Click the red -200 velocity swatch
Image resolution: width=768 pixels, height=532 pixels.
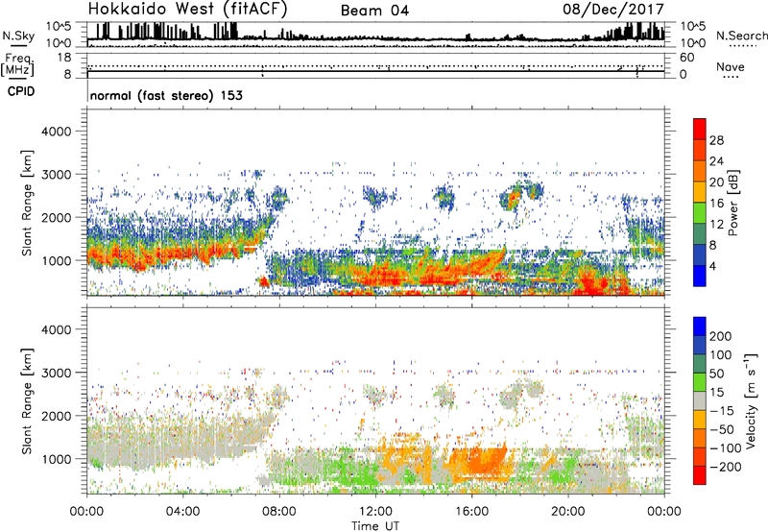[x=700, y=475]
